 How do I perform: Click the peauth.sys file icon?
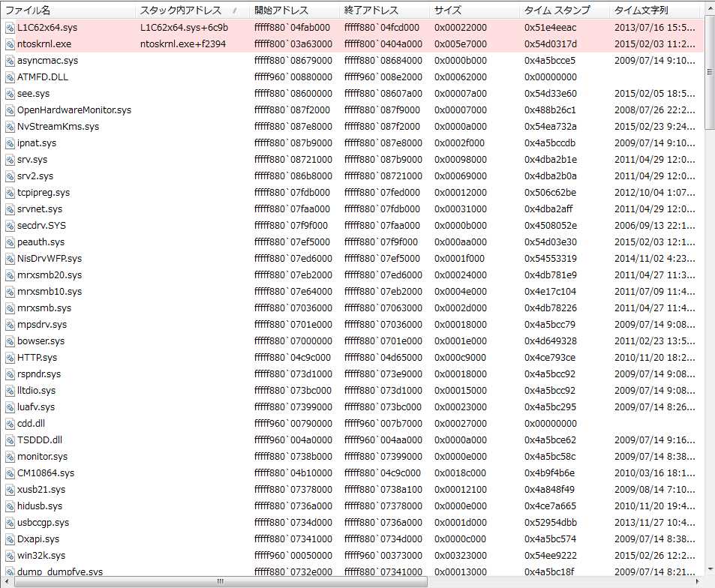10,242
